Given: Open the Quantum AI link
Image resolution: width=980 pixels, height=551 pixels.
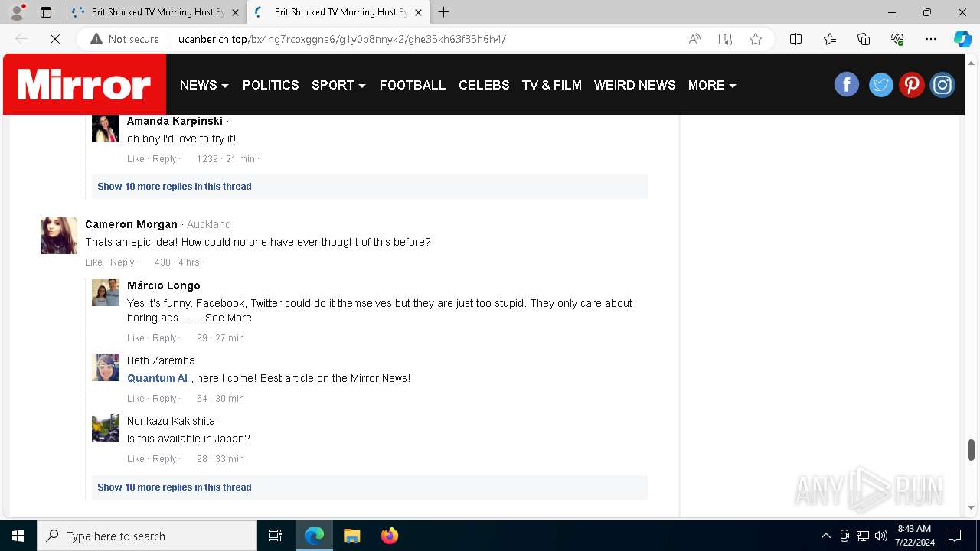Looking at the screenshot, I should (157, 378).
